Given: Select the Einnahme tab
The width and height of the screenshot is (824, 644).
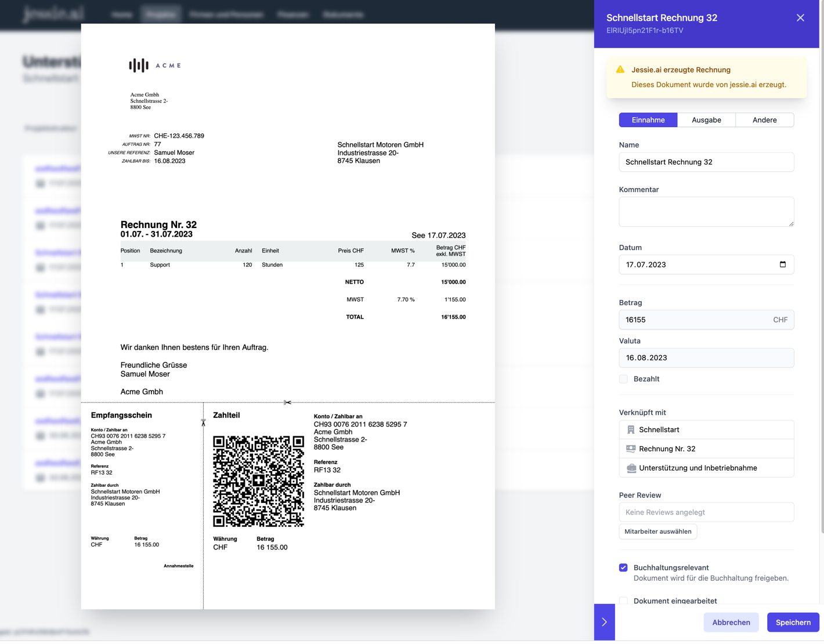Looking at the screenshot, I should [x=648, y=120].
